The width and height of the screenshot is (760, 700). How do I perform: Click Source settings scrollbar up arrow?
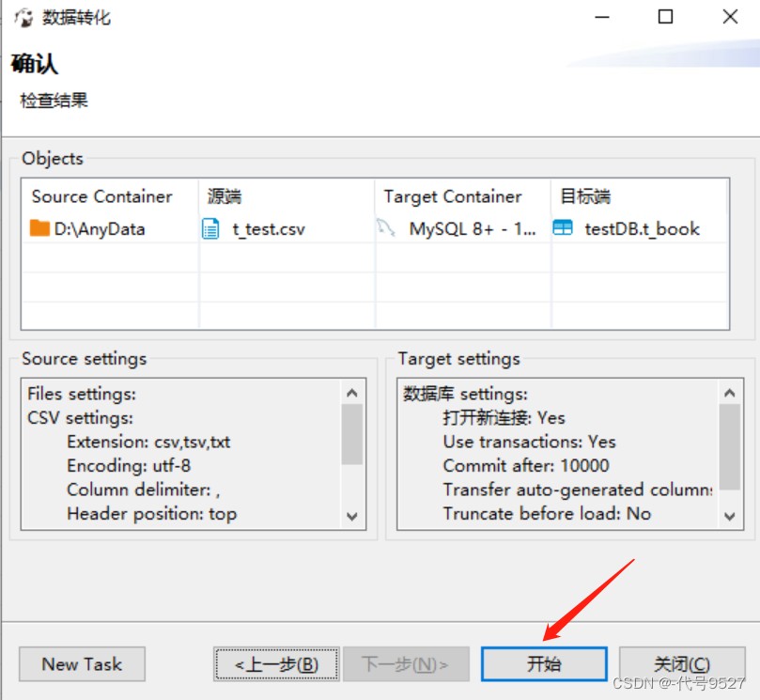pos(352,393)
